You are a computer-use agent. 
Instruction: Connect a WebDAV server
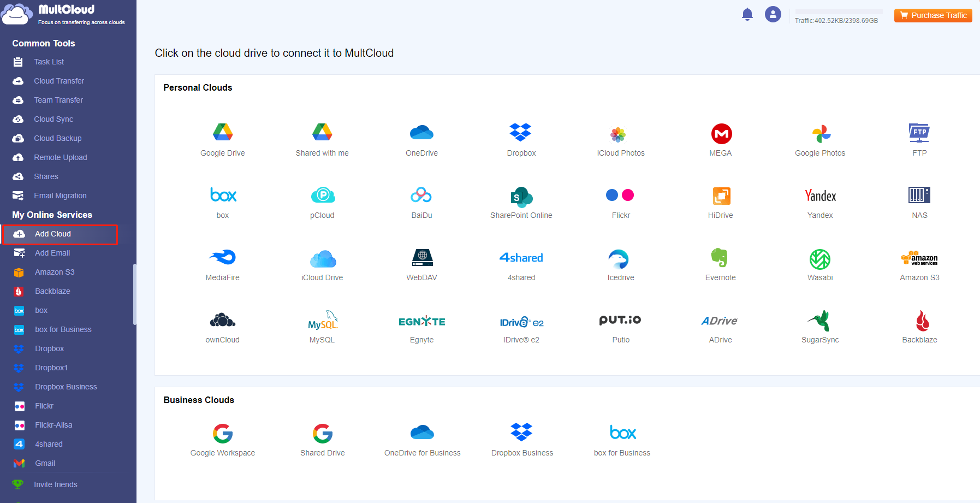[422, 257]
